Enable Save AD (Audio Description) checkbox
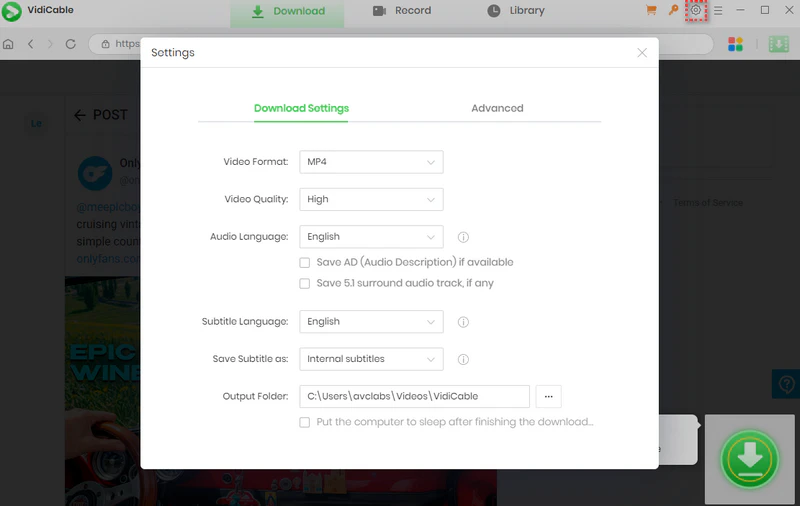This screenshot has height=506, width=800. tap(305, 263)
